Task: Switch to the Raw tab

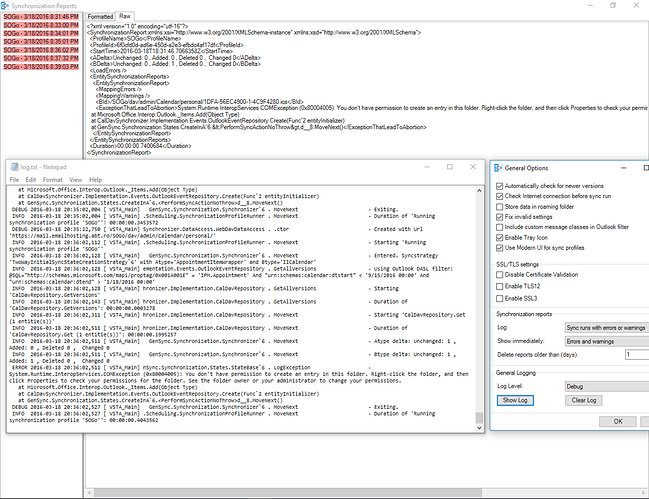Action: pos(125,16)
